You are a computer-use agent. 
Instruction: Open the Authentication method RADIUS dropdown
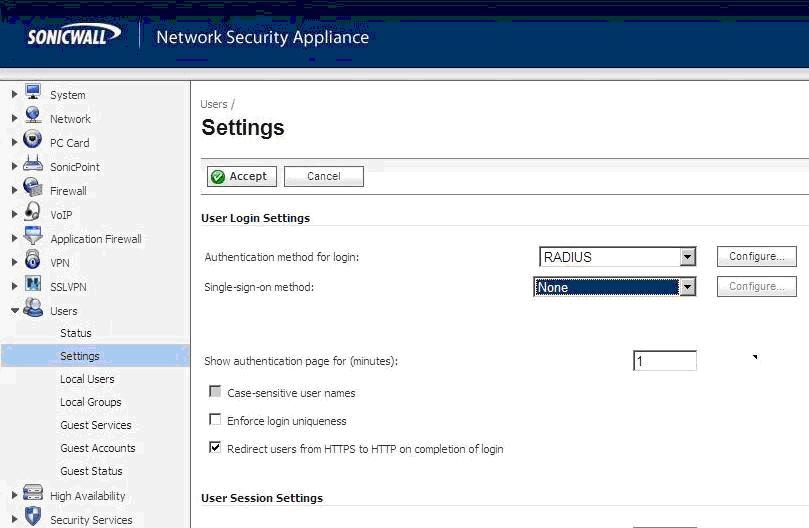coord(687,257)
